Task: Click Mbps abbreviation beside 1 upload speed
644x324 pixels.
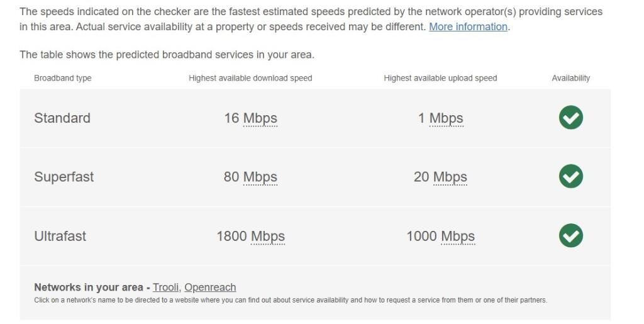Action: (x=447, y=118)
